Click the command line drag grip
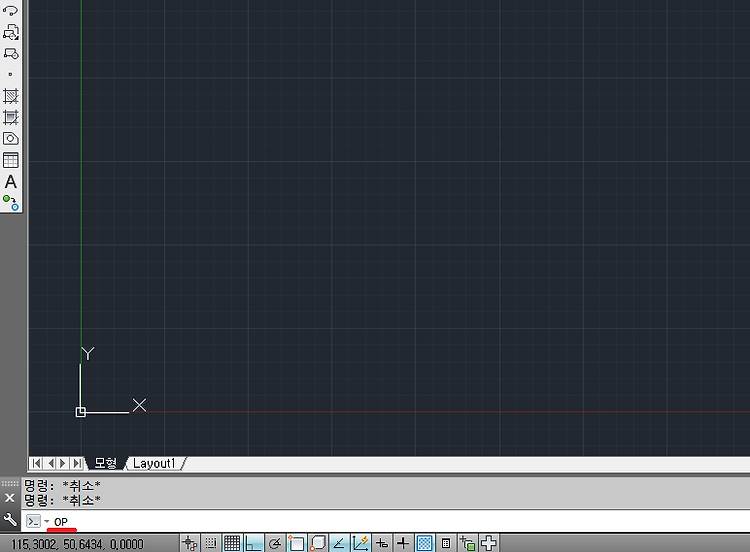Image resolution: width=750 pixels, height=552 pixels. tap(10, 484)
